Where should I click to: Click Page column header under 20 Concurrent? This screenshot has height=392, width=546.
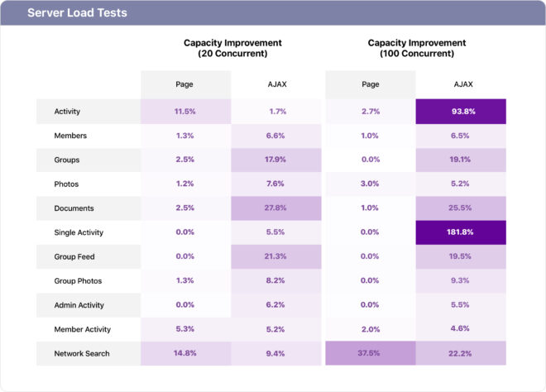pyautogui.click(x=184, y=84)
